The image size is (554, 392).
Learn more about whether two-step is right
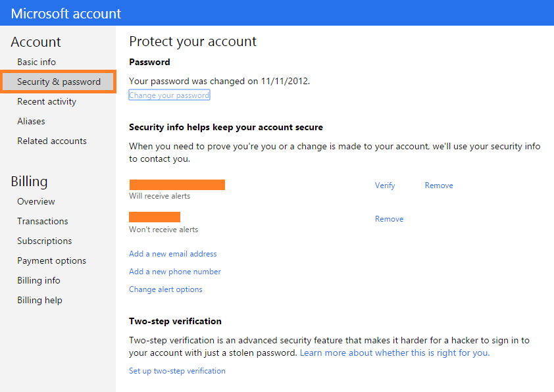click(x=395, y=353)
